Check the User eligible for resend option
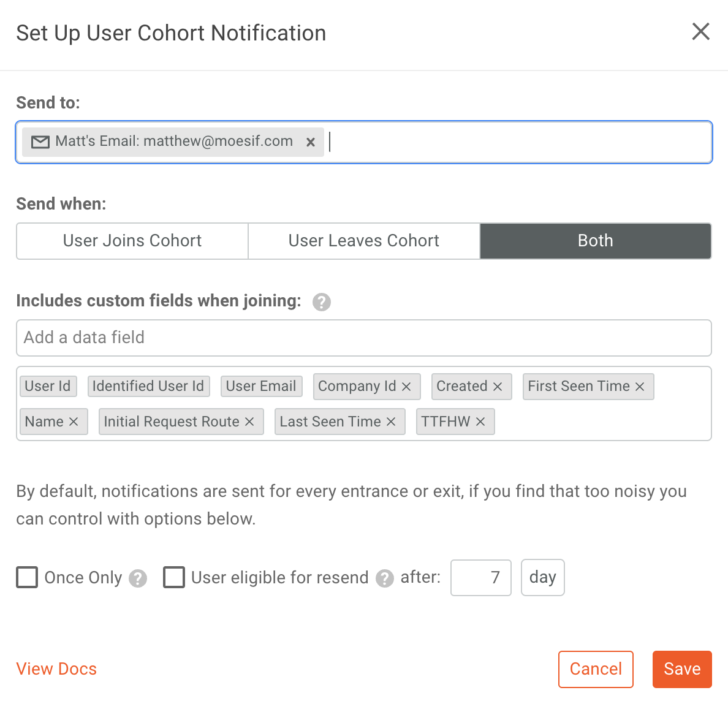Viewport: 728px width, 712px height. pos(174,577)
